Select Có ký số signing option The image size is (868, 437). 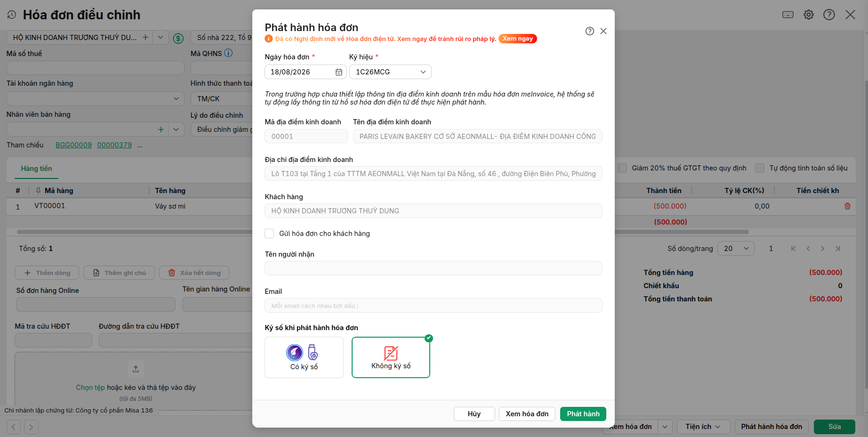point(304,357)
